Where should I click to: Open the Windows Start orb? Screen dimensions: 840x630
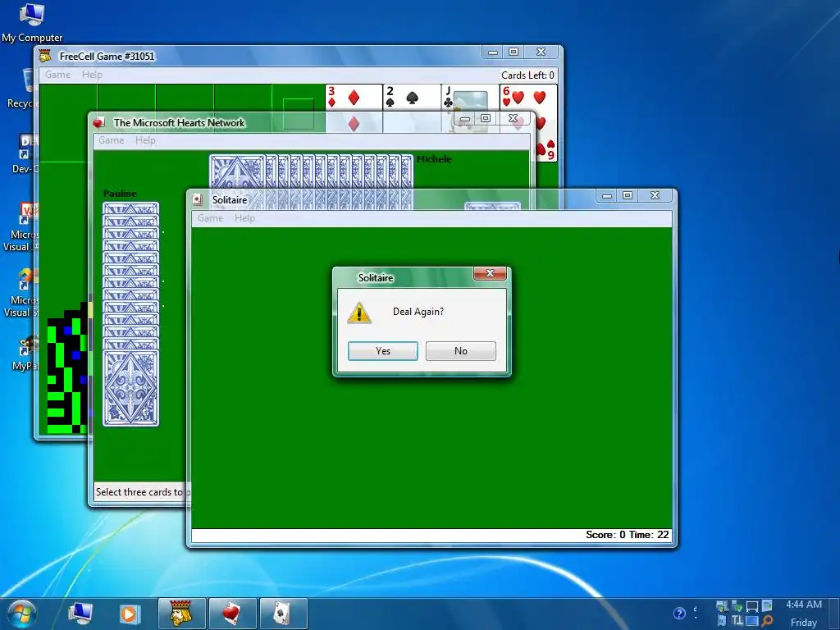pyautogui.click(x=21, y=614)
